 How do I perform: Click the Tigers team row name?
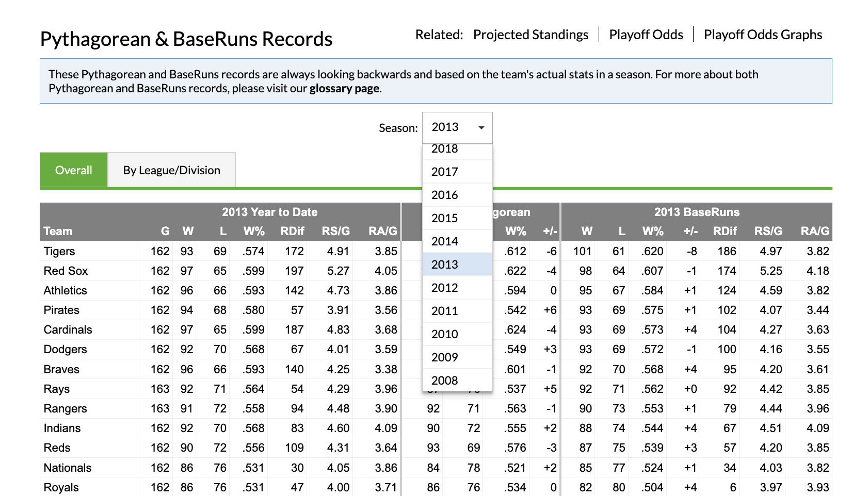pyautogui.click(x=59, y=252)
